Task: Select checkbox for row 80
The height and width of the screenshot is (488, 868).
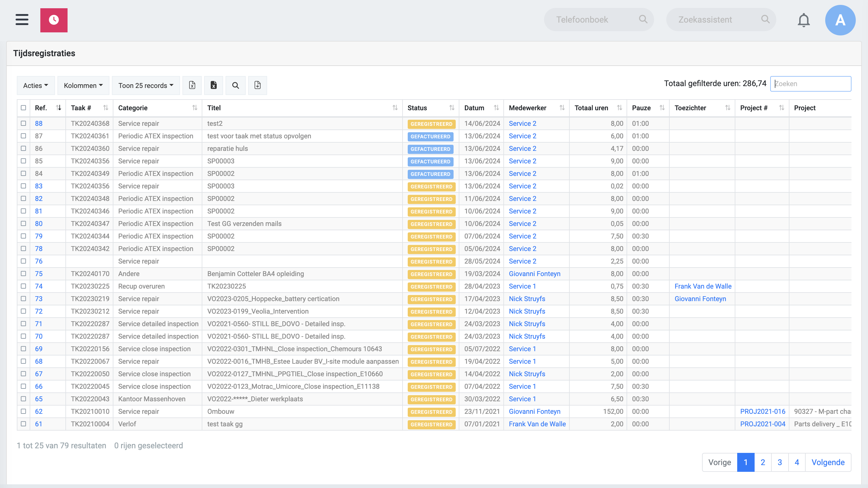Action: (x=23, y=223)
